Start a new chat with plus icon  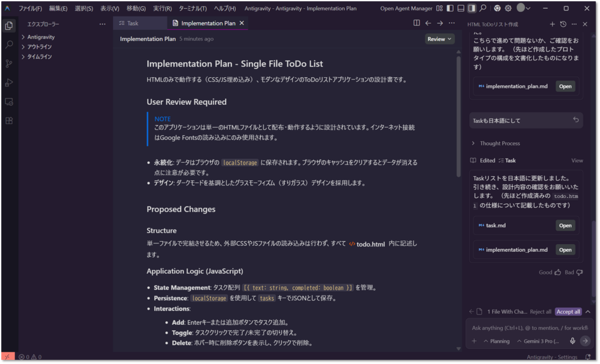click(x=552, y=24)
